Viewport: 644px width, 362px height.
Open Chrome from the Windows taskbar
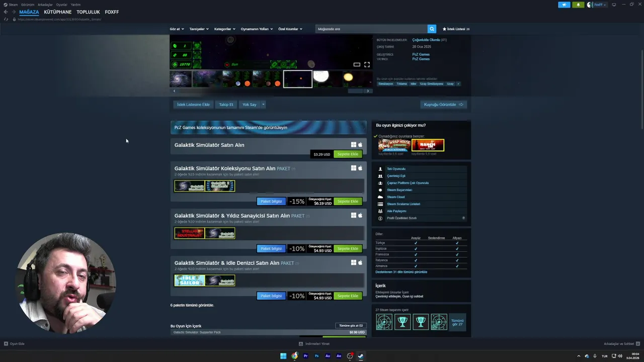[294, 356]
